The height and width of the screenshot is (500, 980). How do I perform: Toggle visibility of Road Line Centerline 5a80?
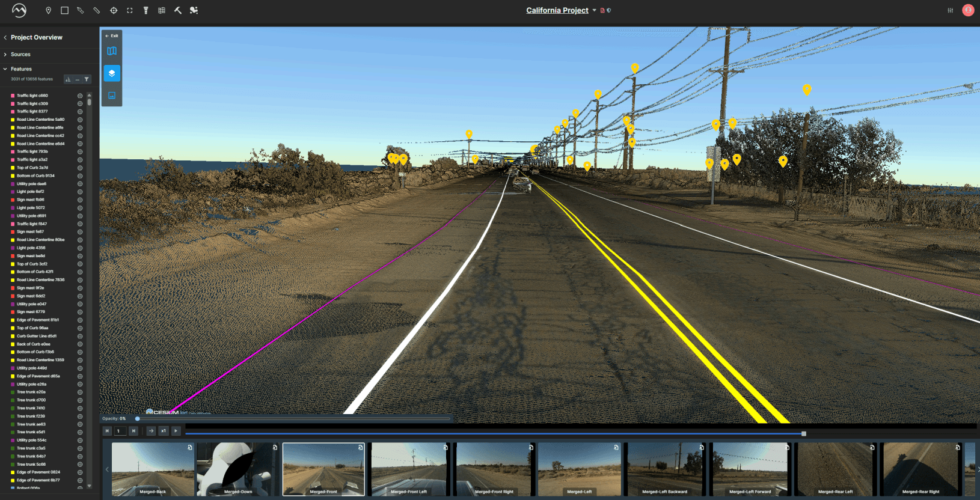(x=80, y=120)
